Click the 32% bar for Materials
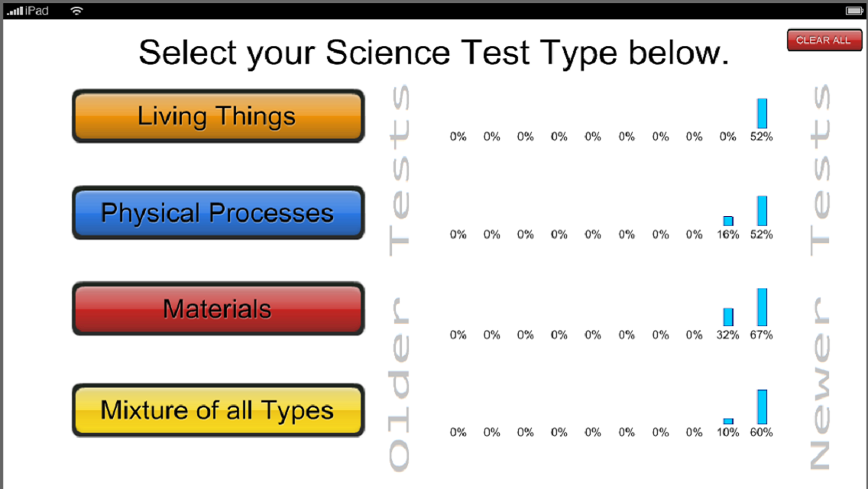This screenshot has width=868, height=489. (728, 317)
